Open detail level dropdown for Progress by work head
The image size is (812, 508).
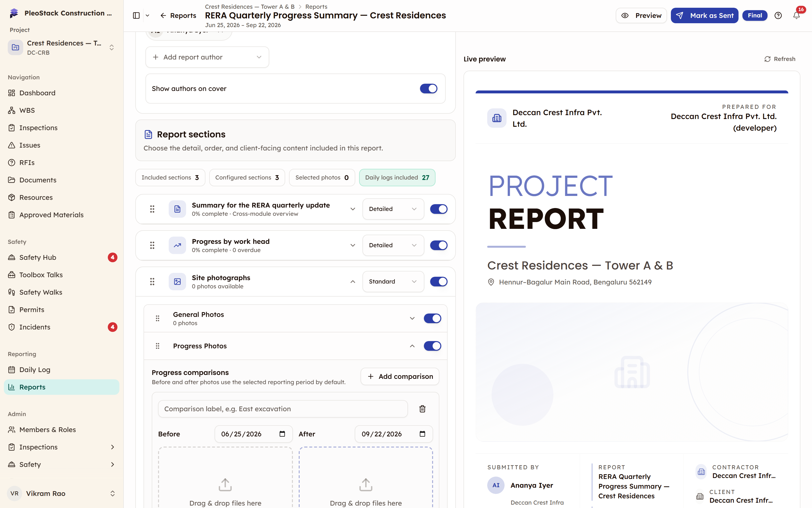tap(393, 245)
